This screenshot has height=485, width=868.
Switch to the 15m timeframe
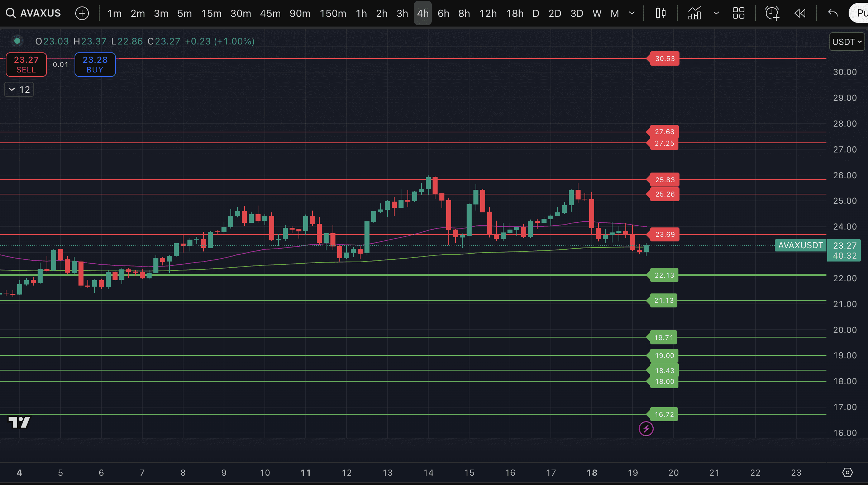211,13
